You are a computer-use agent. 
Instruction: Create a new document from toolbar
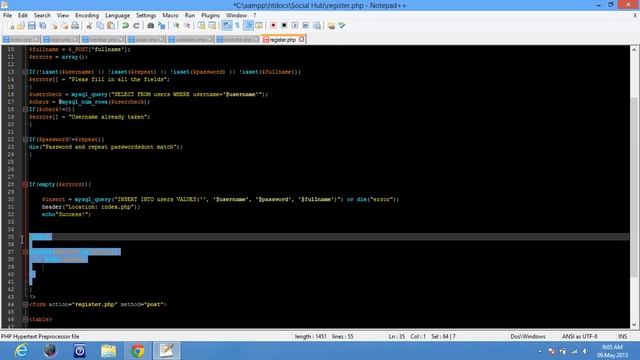pos(11,26)
